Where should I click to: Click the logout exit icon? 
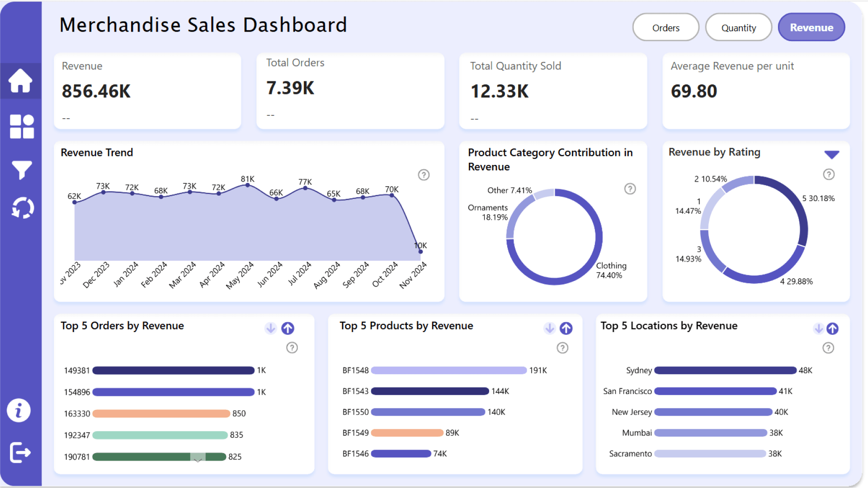tap(20, 452)
